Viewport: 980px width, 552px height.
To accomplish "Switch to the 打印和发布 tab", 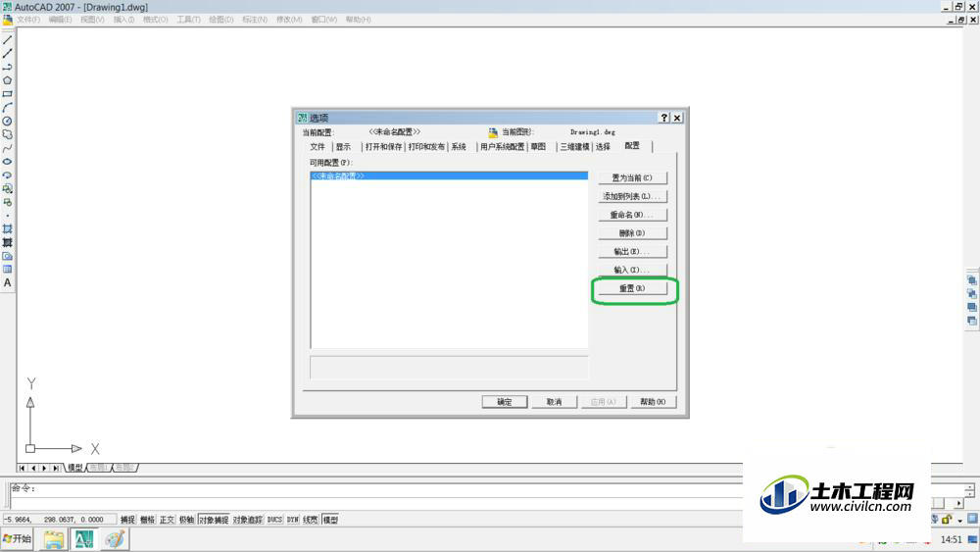I will (426, 147).
